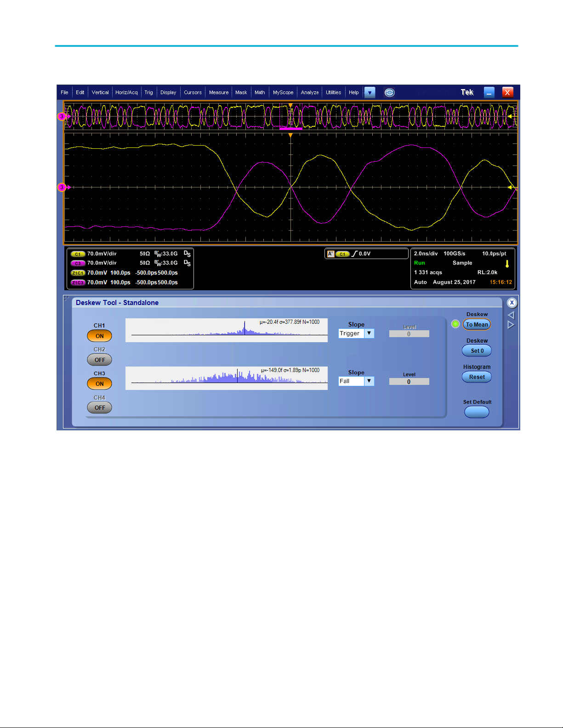Toggle CH3 ON button in Deskew Tool

[99, 384]
